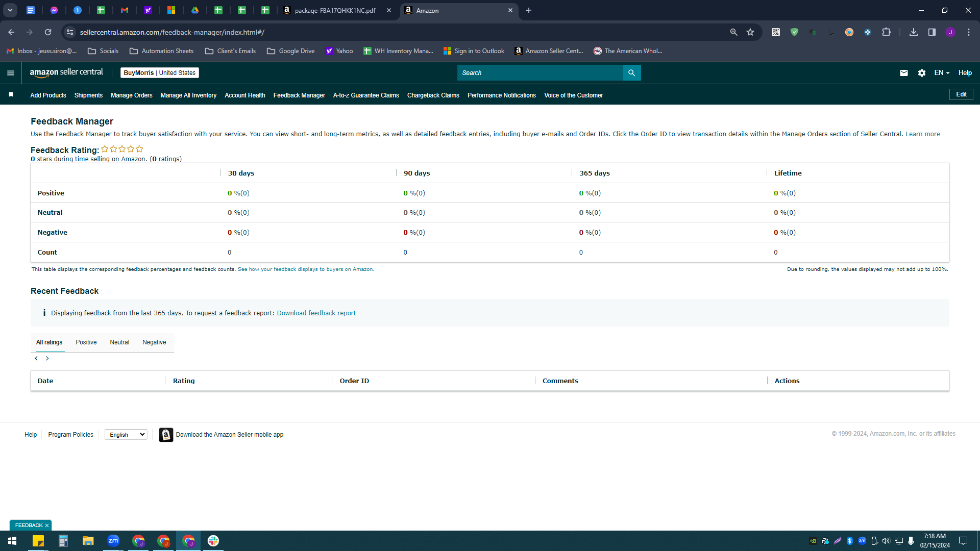The width and height of the screenshot is (980, 551).
Task: Open Client's Emails bookmark folder
Action: (x=231, y=51)
